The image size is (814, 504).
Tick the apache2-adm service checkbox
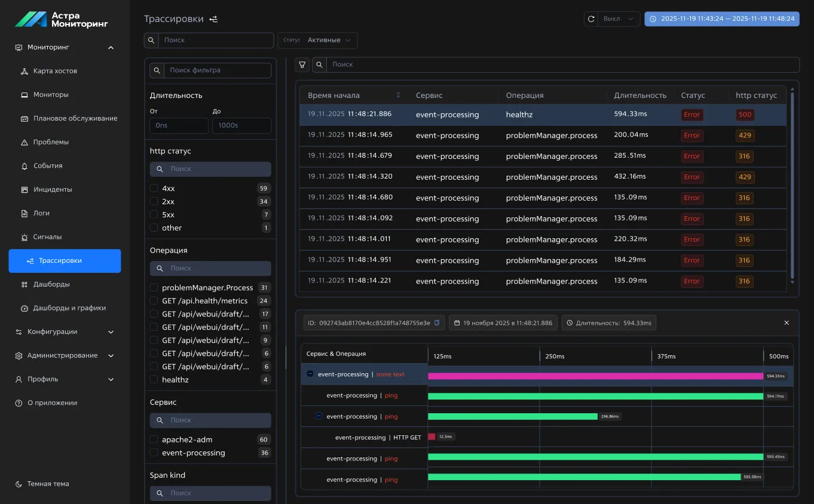coord(154,440)
